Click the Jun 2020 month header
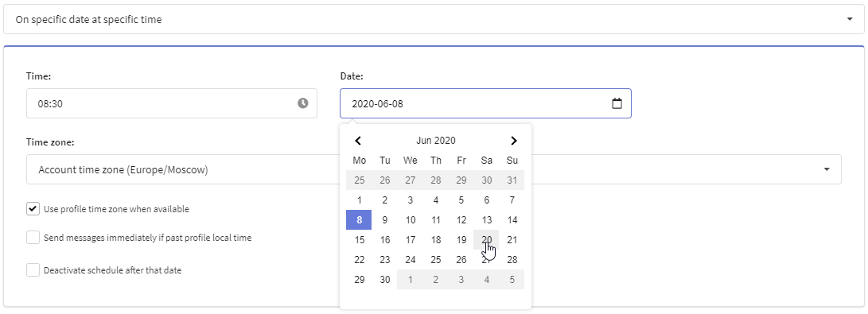This screenshot has height=314, width=868. (436, 141)
